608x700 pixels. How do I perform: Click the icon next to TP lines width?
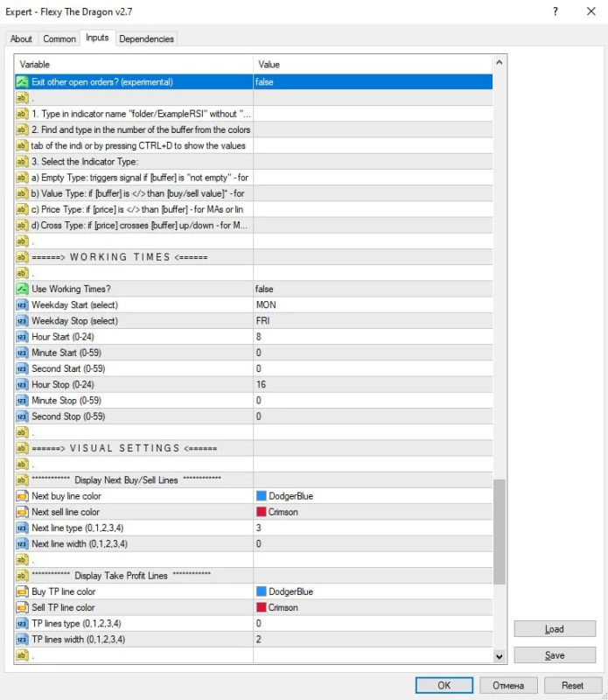click(23, 640)
